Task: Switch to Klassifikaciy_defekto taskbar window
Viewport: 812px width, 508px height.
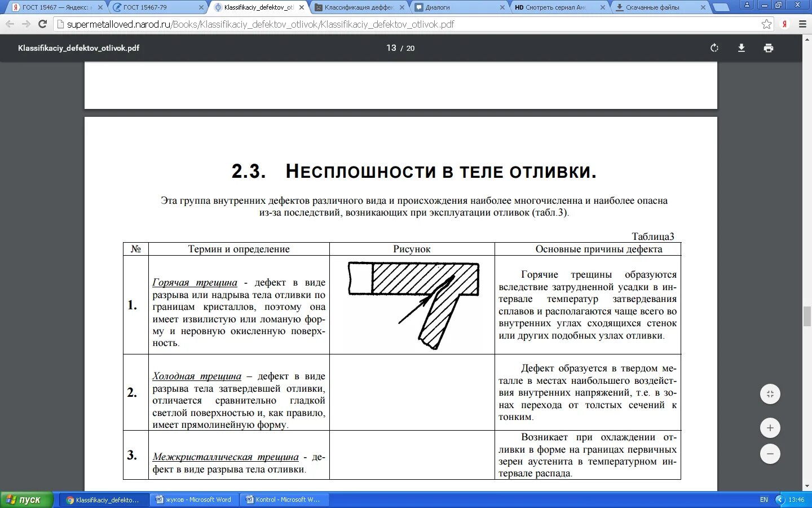Action: 104,500
